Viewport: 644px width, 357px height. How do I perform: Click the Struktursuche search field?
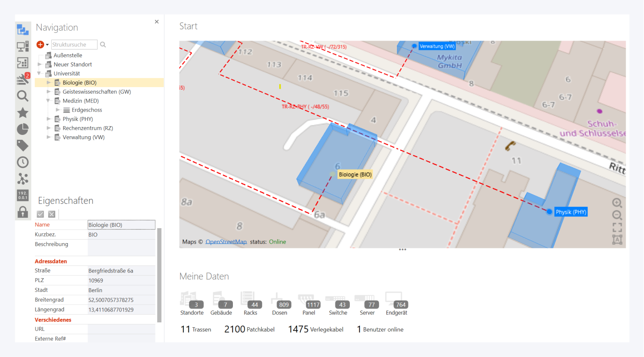click(74, 45)
